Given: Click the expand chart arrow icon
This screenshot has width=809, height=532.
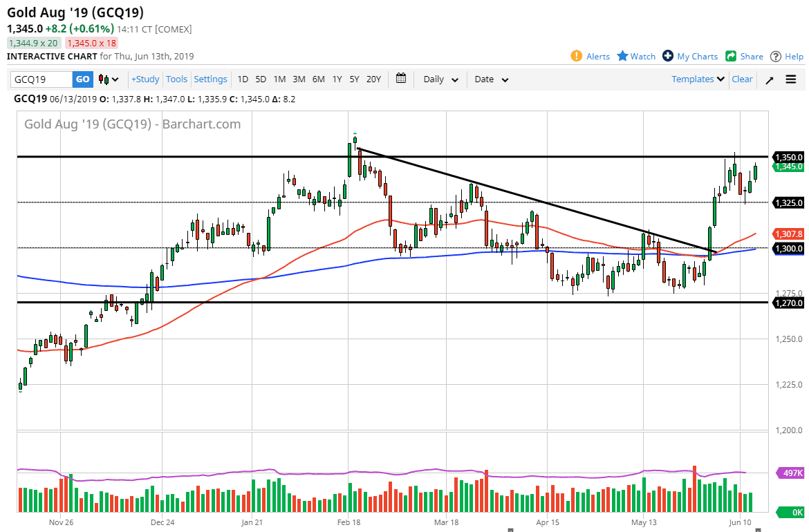Looking at the screenshot, I should tap(770, 79).
